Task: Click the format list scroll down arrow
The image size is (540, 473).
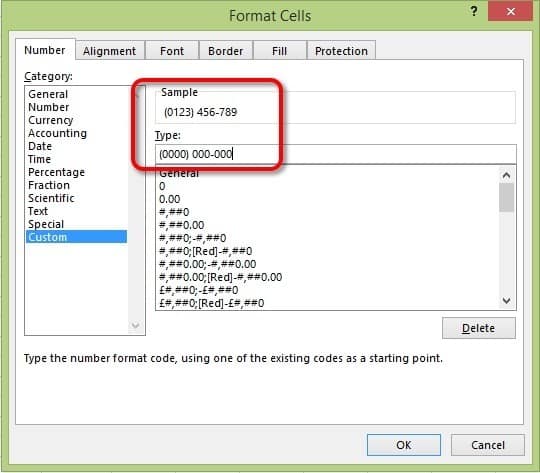Action: click(506, 301)
